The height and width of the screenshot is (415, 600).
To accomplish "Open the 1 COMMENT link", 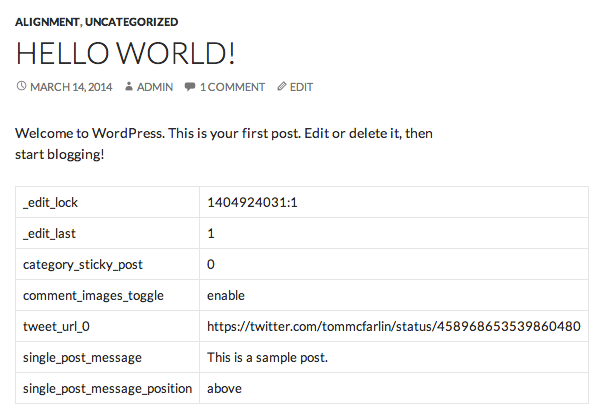I will pos(232,87).
